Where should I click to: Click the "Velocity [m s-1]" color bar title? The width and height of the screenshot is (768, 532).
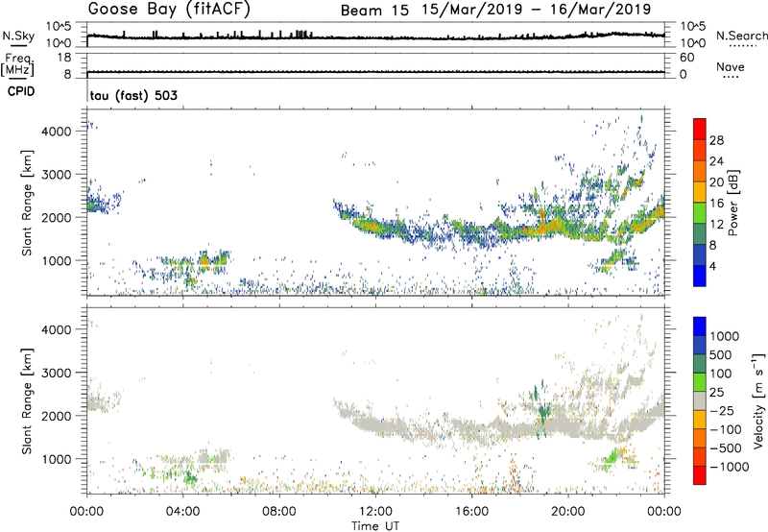point(758,400)
